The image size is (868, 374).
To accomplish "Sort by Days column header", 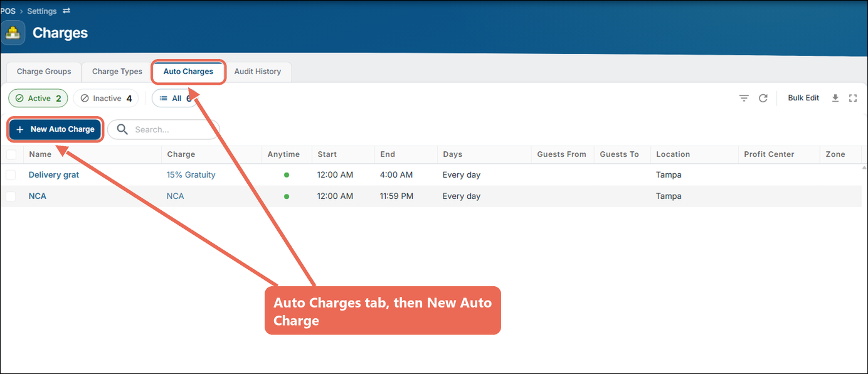I will tap(452, 154).
